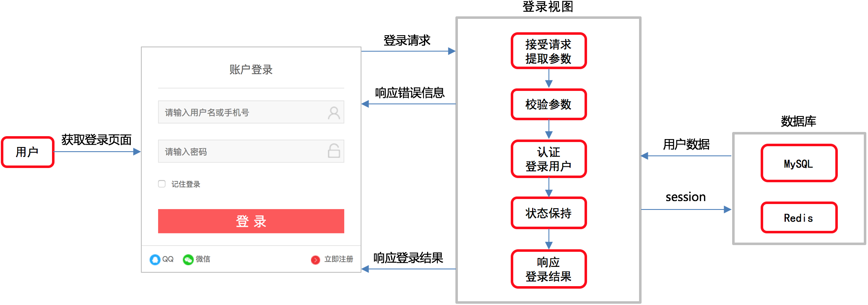Screen dimensions: 868x305
Task: Click the user silhouette icon in username field
Action: click(x=334, y=113)
